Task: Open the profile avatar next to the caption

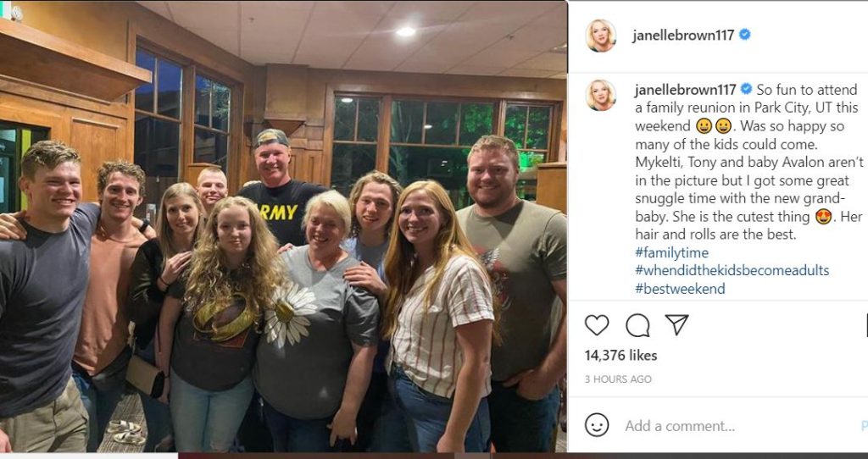Action: [601, 95]
